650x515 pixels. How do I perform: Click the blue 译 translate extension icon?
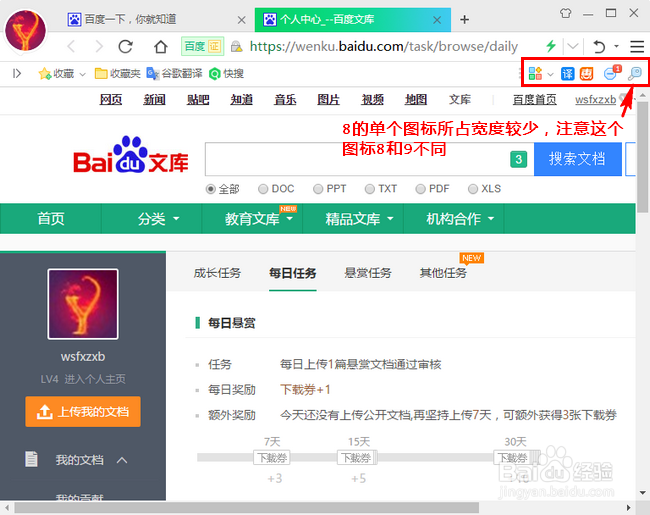[567, 74]
